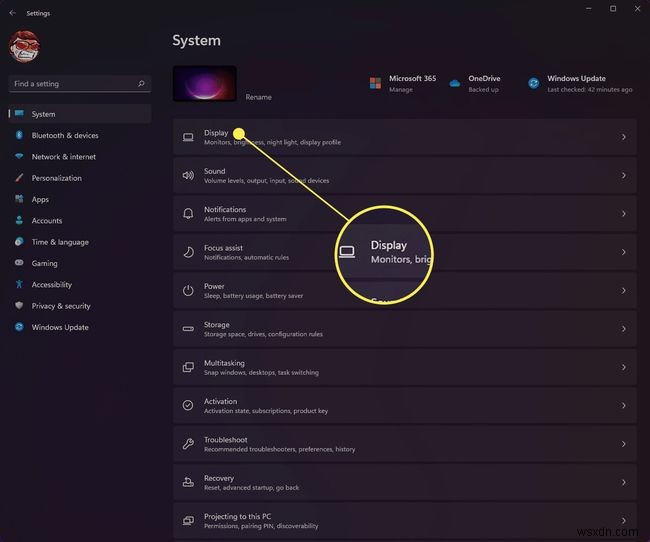Expand the Power row chevron

623,290
